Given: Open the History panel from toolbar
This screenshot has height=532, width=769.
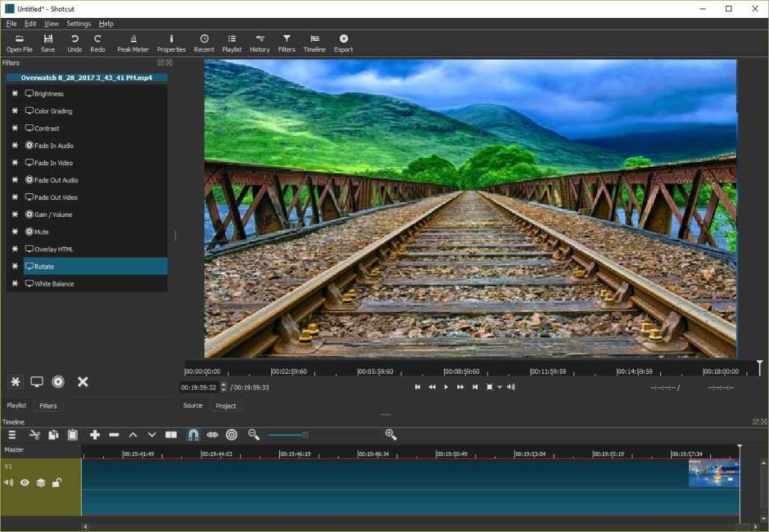Looking at the screenshot, I should tap(260, 43).
